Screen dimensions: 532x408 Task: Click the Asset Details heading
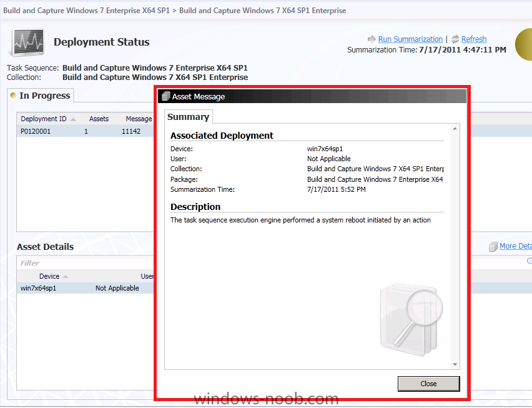[x=45, y=247]
